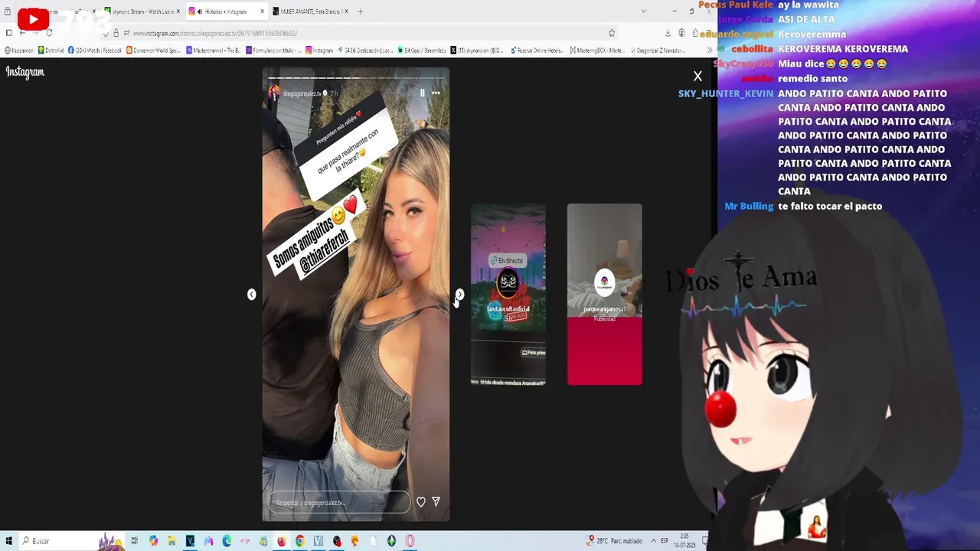The width and height of the screenshot is (980, 551).
Task: Open the DistroKid bookmark
Action: [51, 51]
